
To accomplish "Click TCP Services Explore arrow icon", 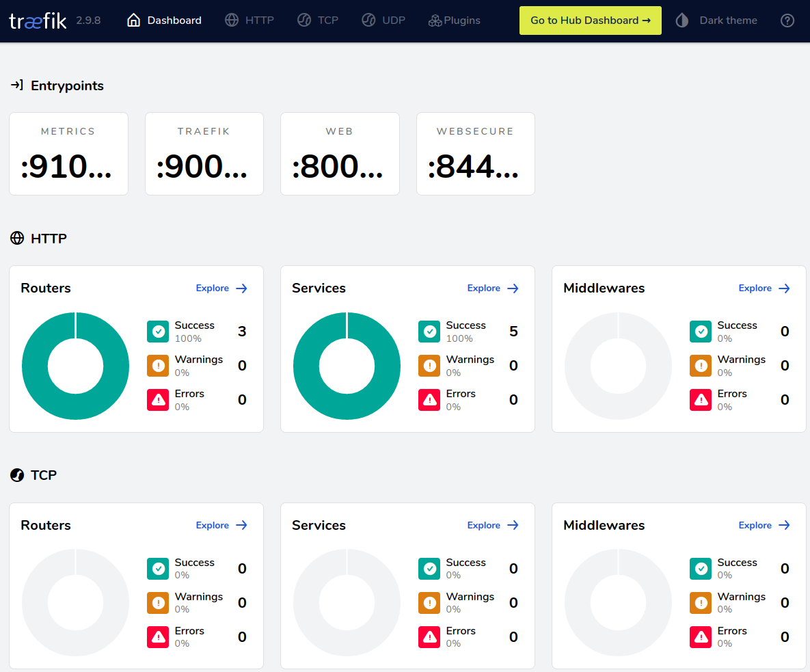I will click(513, 525).
